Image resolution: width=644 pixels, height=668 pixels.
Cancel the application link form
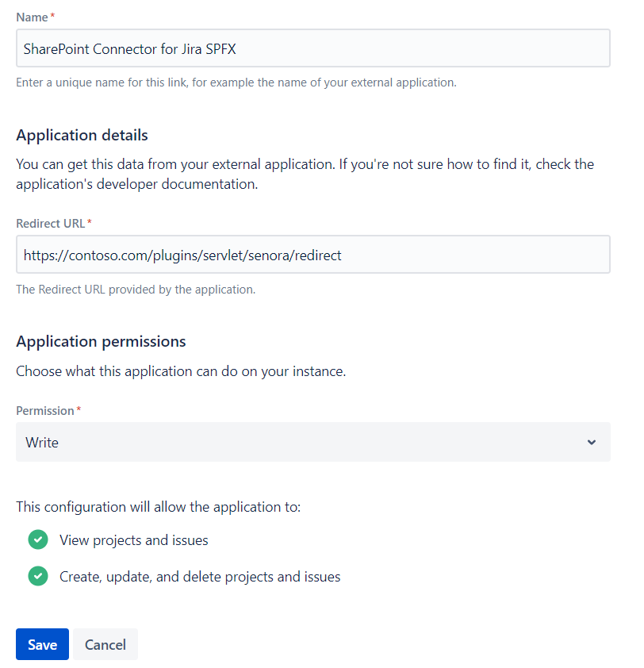pyautogui.click(x=105, y=644)
